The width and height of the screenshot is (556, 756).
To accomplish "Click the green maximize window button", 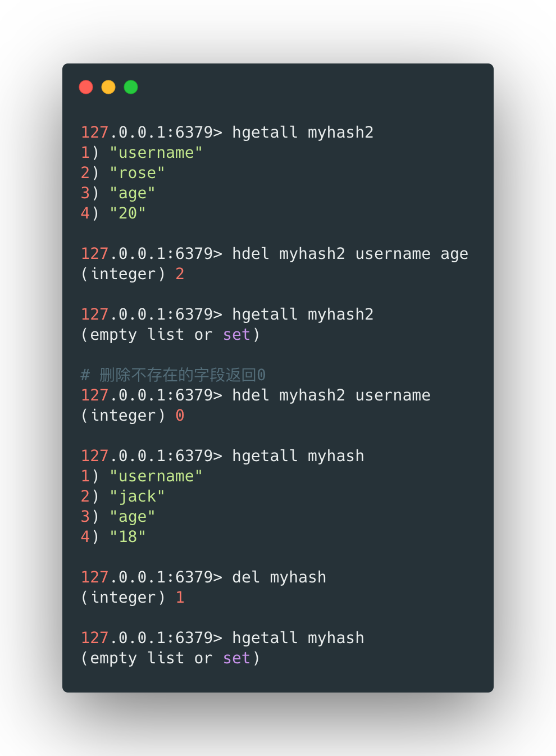I will (131, 87).
